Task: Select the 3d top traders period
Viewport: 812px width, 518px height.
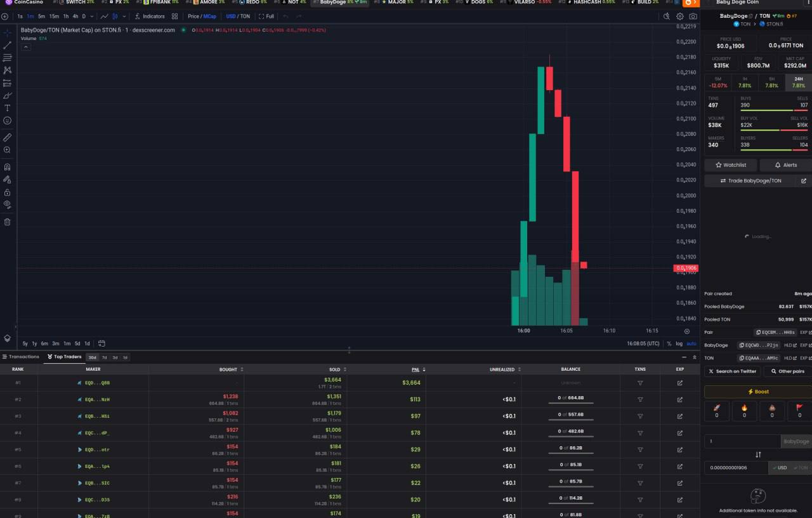Action: point(115,357)
